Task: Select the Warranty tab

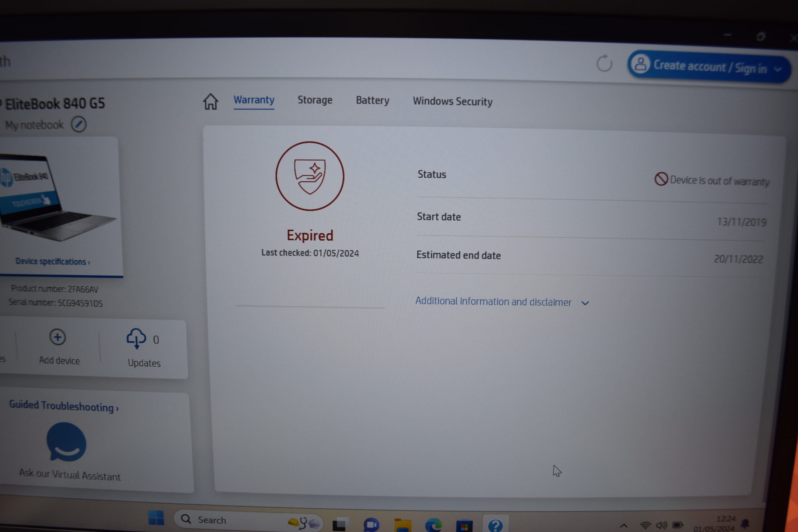Action: coord(254,100)
